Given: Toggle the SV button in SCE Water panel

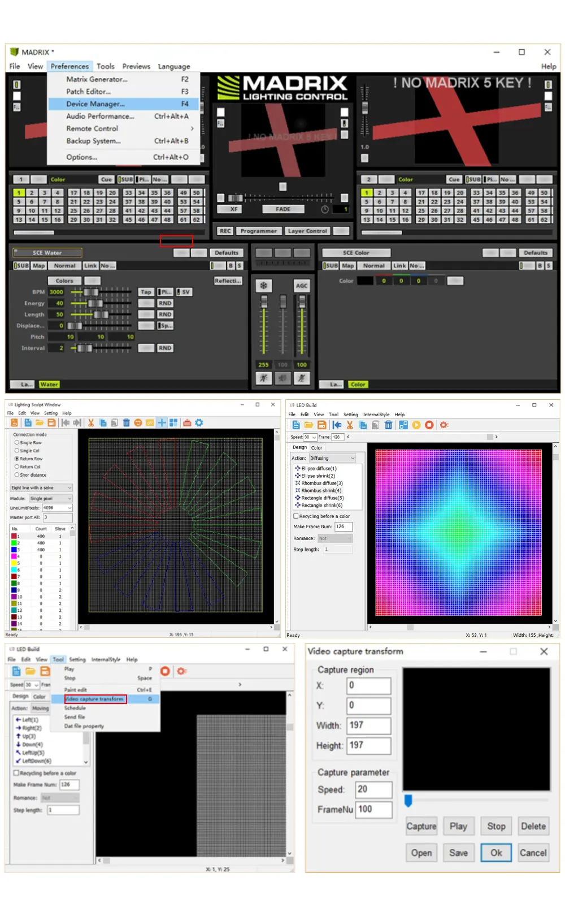Looking at the screenshot, I should [185, 292].
